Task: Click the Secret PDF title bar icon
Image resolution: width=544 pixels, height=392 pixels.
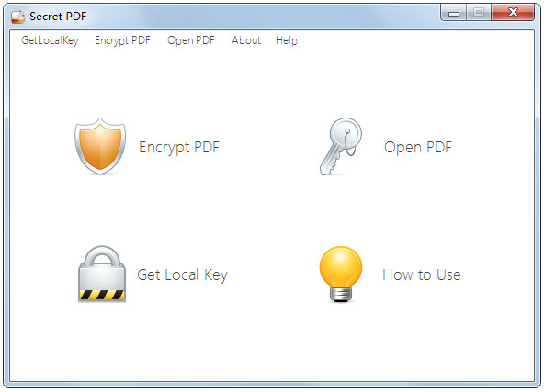Action: (x=17, y=17)
